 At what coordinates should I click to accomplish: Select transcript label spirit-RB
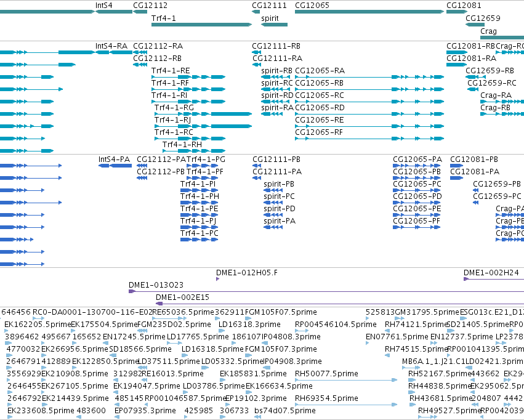click(276, 70)
